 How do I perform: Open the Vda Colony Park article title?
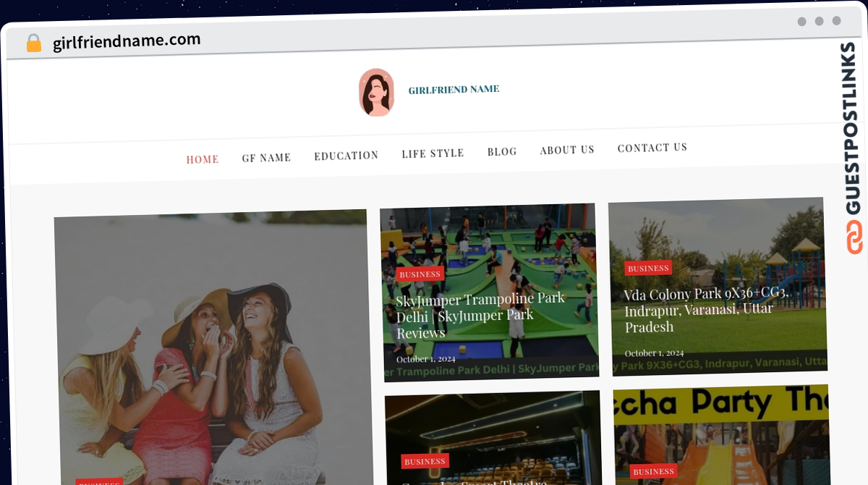tap(707, 310)
